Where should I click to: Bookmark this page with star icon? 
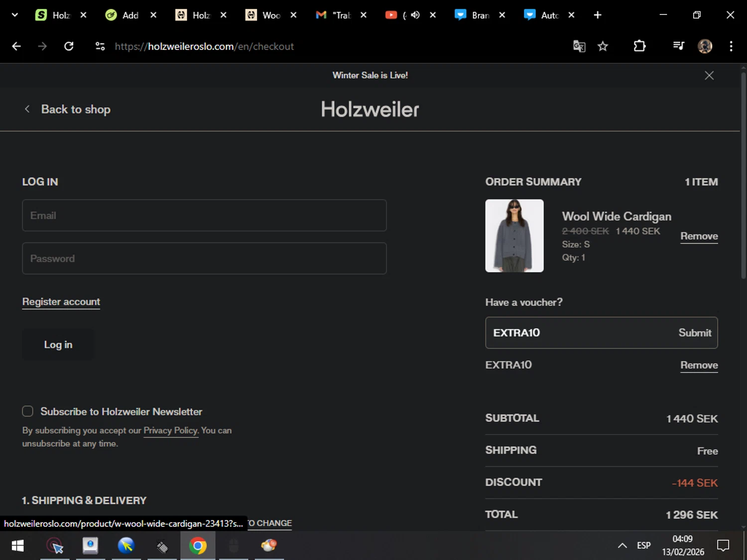coord(603,46)
